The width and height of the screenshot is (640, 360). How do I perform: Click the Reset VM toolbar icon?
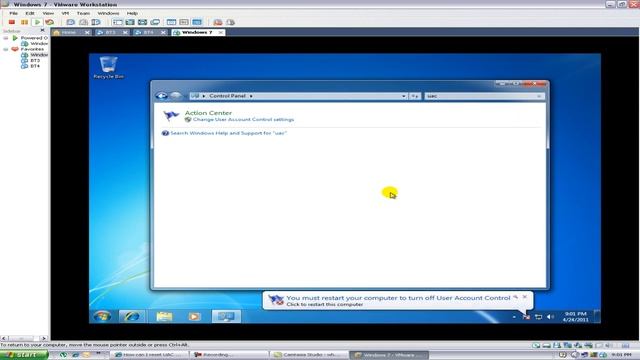49,22
